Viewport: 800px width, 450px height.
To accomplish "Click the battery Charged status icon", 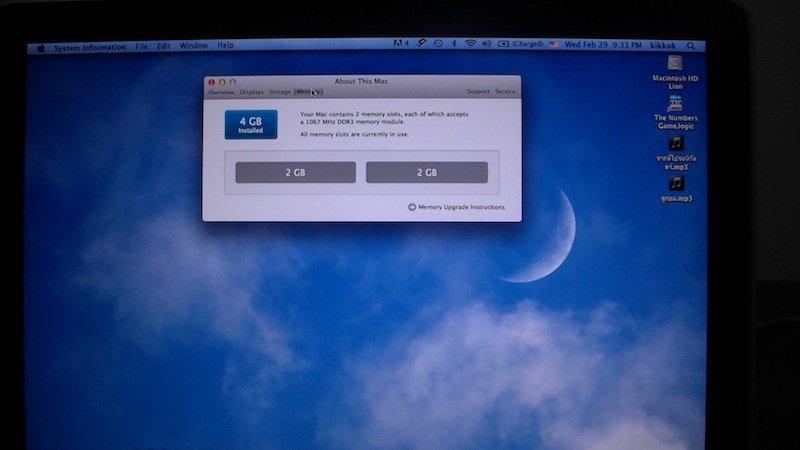I will click(x=520, y=44).
